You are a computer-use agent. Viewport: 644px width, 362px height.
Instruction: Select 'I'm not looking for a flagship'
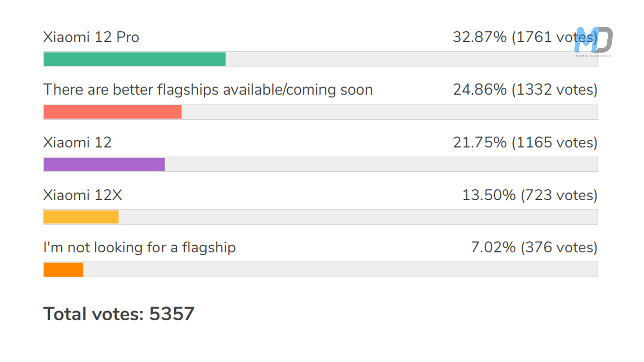click(139, 247)
